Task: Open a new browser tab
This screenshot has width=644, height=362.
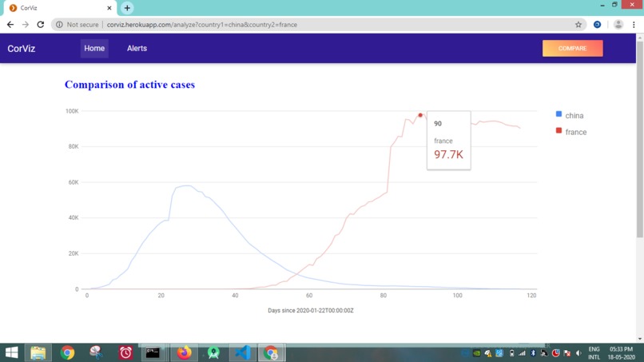Action: pos(127,8)
